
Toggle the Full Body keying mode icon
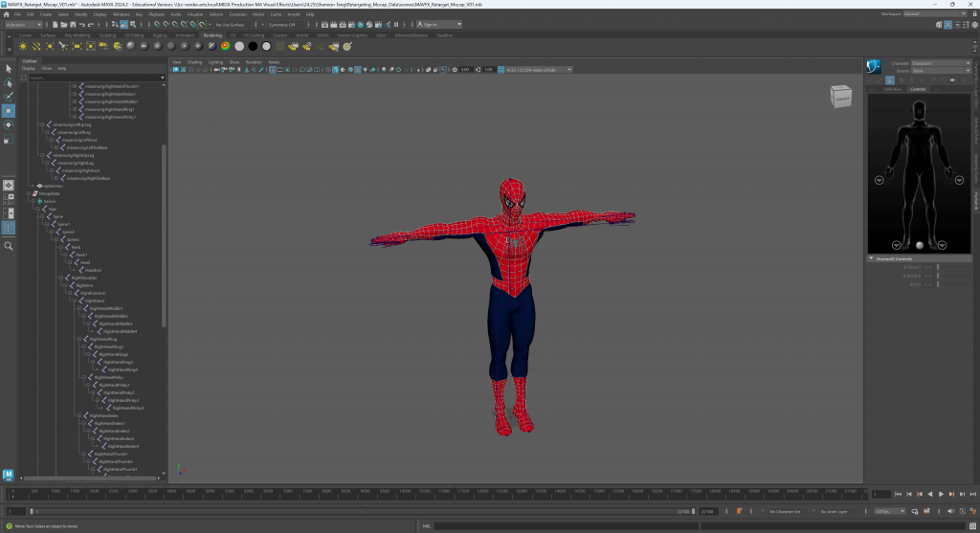click(890, 80)
